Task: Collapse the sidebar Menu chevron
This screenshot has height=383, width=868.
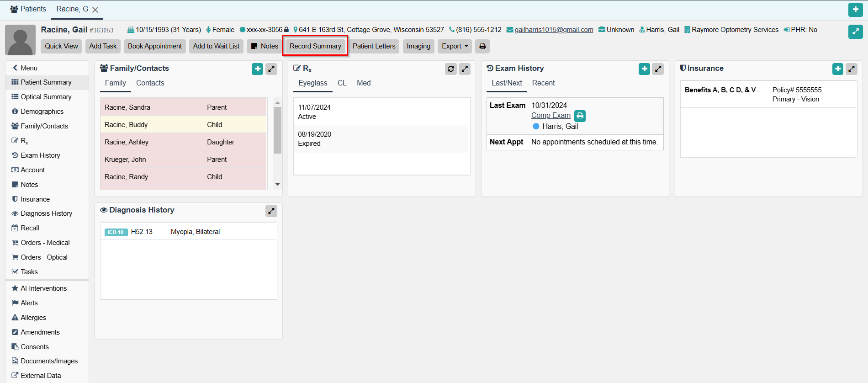Action: click(16, 68)
